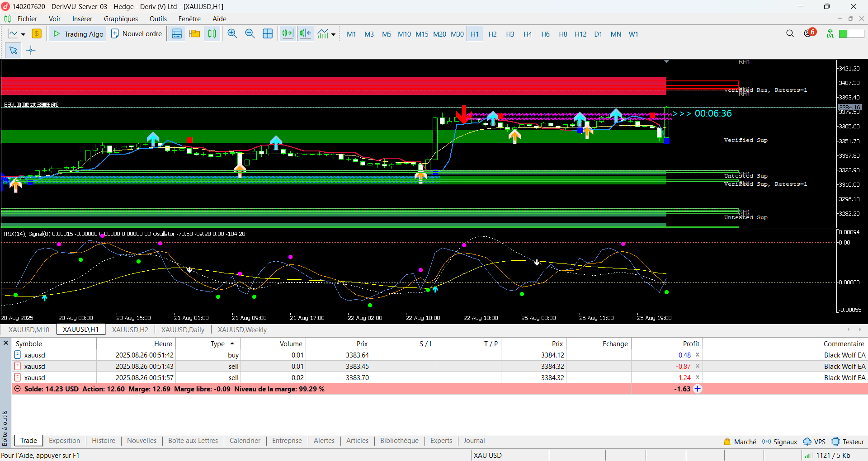
Task: Click the Symbole column header
Action: point(54,344)
